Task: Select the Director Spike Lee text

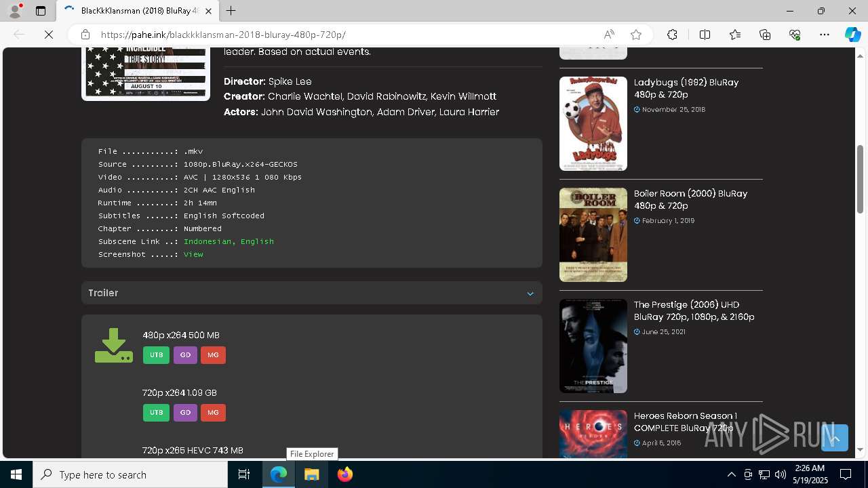Action: (x=268, y=81)
